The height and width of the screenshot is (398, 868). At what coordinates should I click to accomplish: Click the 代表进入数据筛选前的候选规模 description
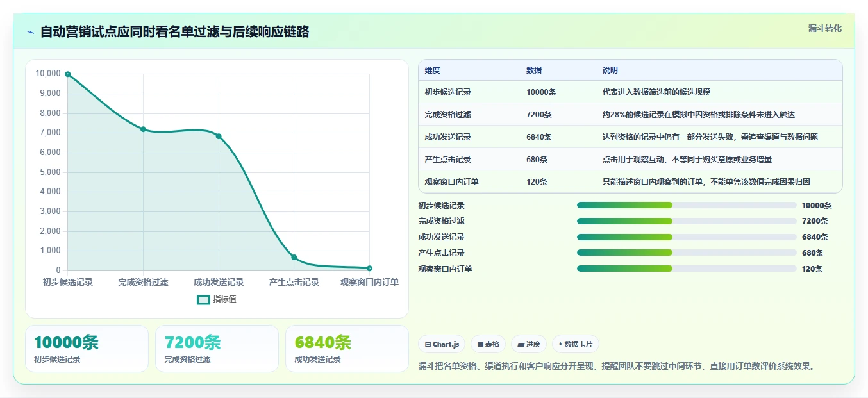tap(656, 92)
